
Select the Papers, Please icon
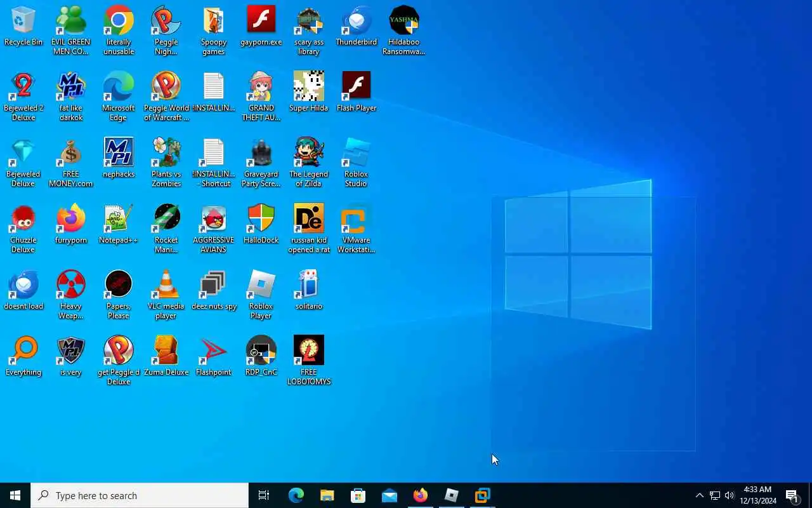119,295
